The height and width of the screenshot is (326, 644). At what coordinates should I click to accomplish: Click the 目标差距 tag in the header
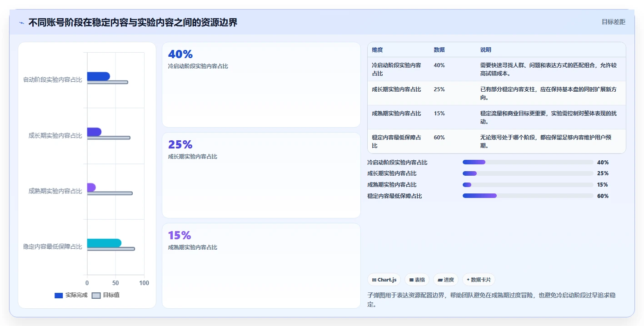pyautogui.click(x=613, y=22)
